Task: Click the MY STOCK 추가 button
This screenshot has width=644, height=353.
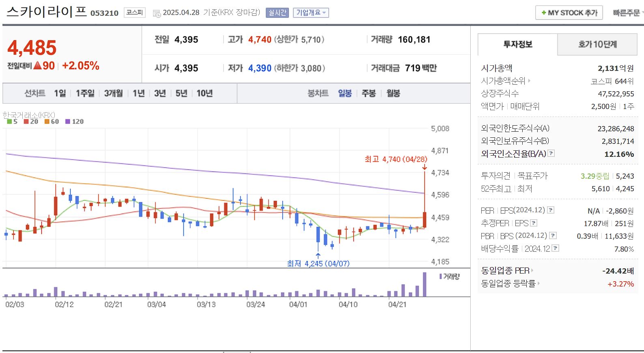Action: click(x=569, y=13)
